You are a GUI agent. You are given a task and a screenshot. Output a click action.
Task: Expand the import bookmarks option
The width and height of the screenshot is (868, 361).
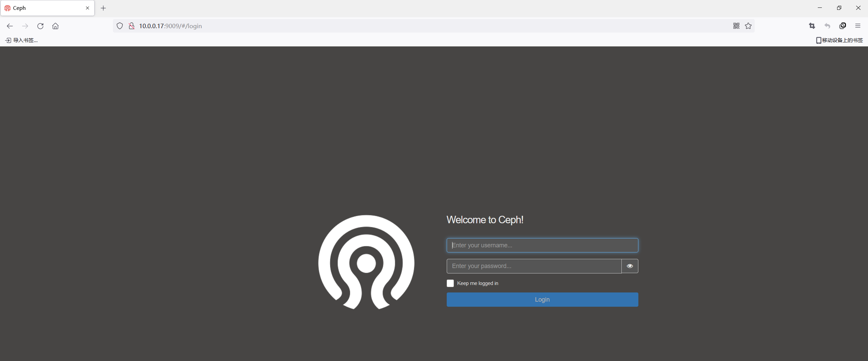pyautogui.click(x=21, y=40)
